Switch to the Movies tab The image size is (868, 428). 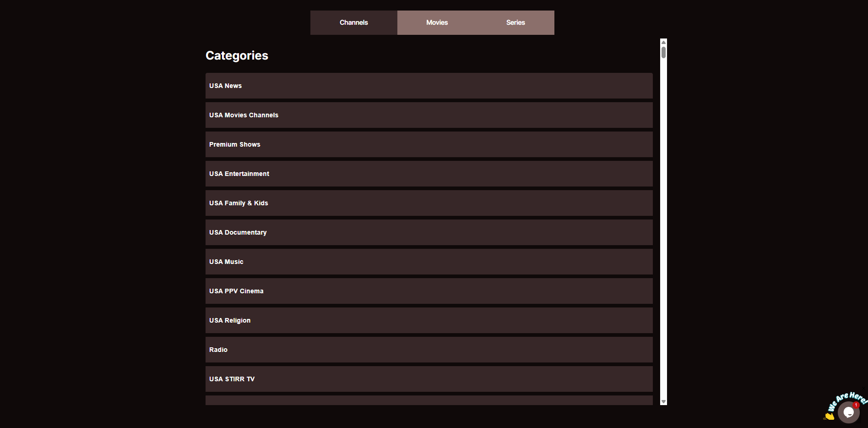[436, 22]
